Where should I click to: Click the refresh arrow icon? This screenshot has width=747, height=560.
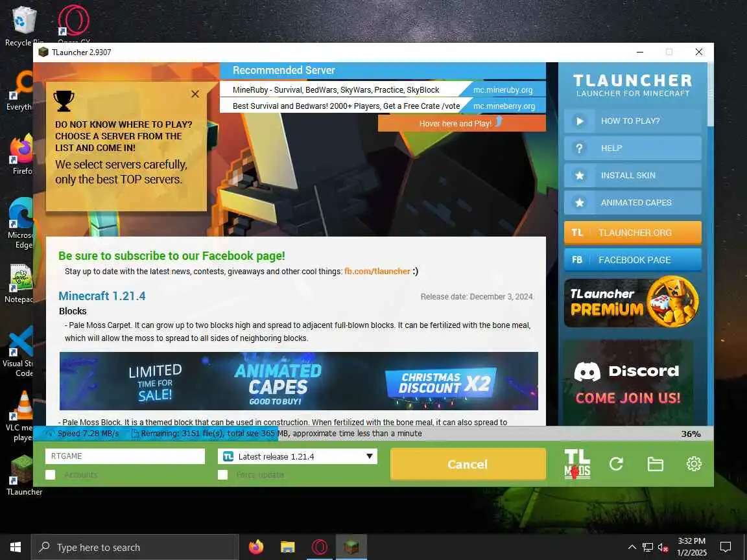pos(616,464)
